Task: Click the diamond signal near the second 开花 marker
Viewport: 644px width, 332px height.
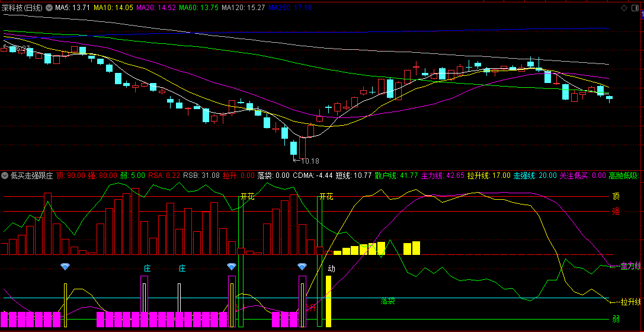Action: pyautogui.click(x=302, y=267)
